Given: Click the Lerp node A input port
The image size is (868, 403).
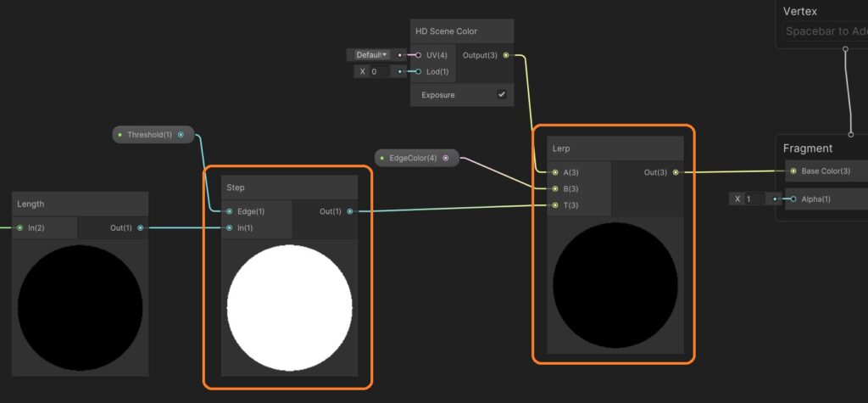Looking at the screenshot, I should tap(555, 172).
